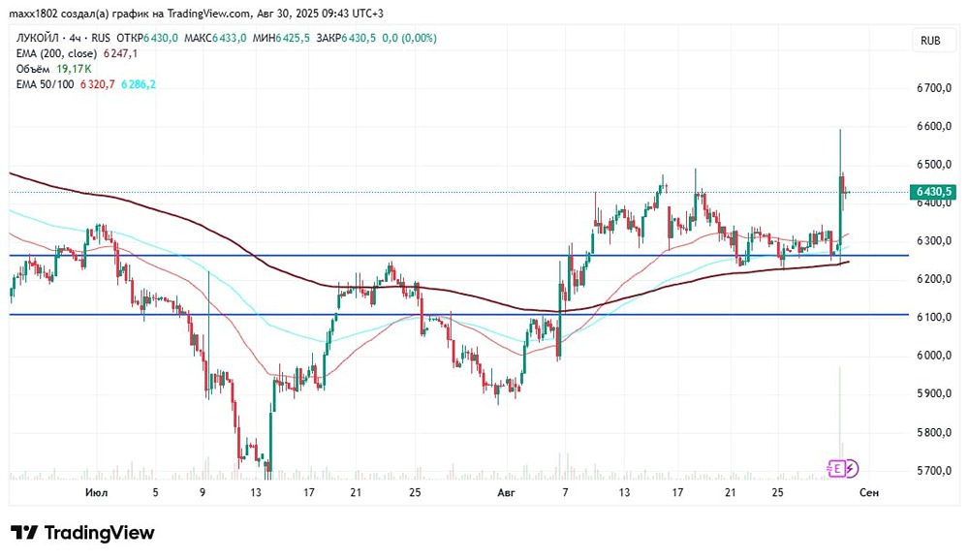Click the TradingView logo
Image resolution: width=969 pixels, height=560 pixels.
point(82,533)
